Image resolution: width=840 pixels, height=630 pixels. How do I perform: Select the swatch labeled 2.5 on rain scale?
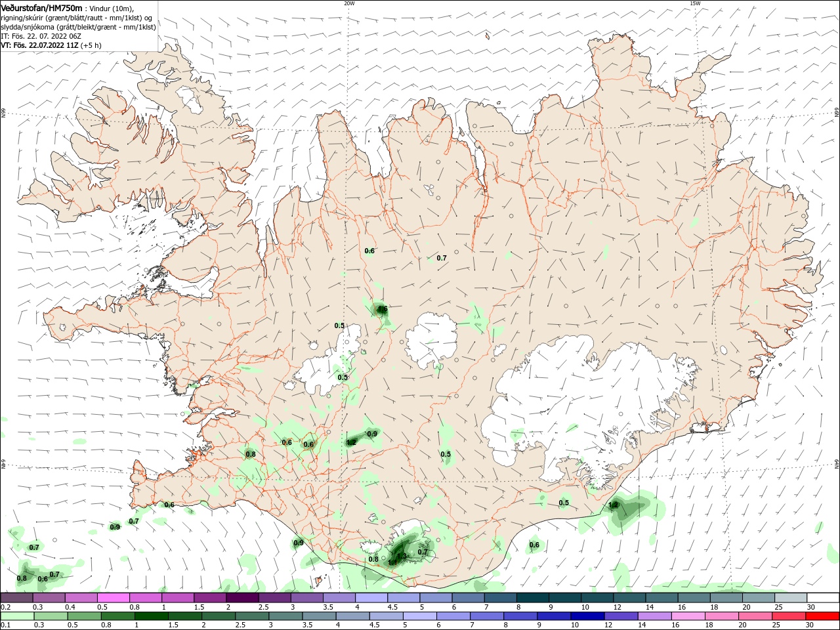click(252, 616)
